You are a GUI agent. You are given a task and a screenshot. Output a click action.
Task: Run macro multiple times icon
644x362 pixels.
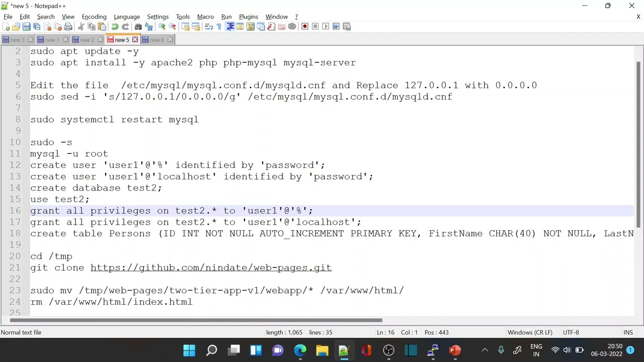pyautogui.click(x=336, y=27)
